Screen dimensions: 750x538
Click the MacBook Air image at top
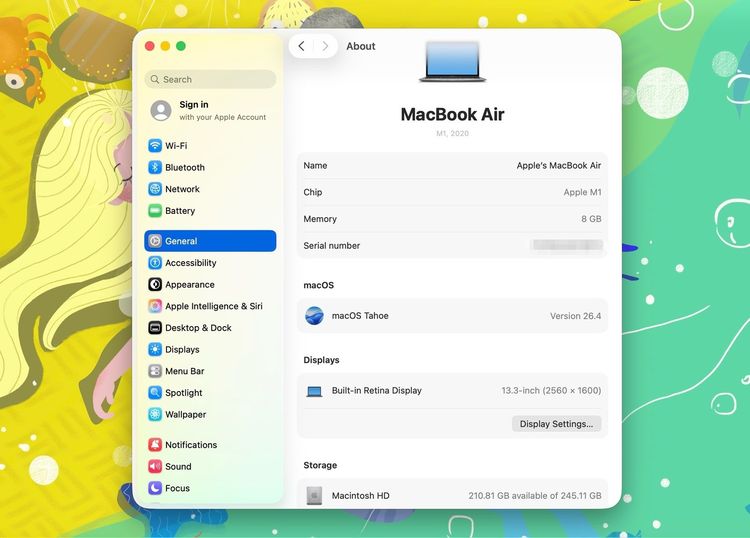point(452,62)
